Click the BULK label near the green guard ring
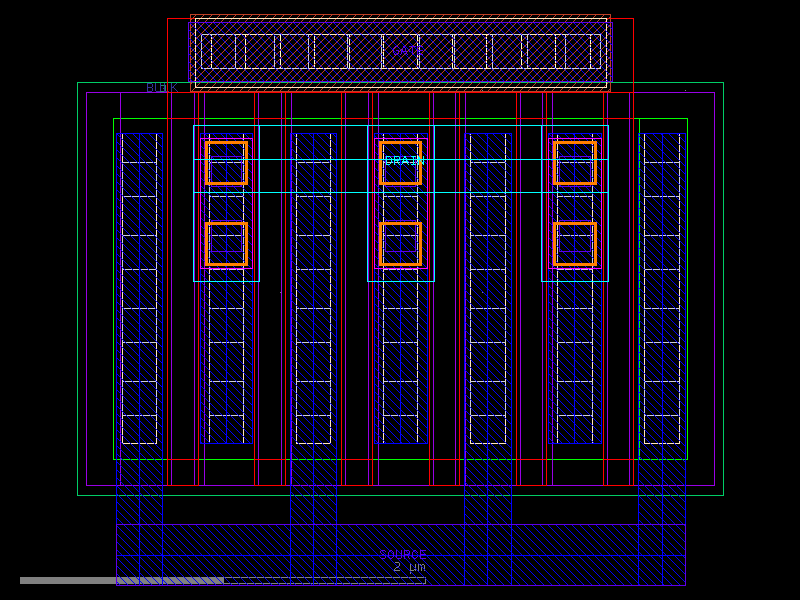Image resolution: width=800 pixels, height=600 pixels. tap(160, 86)
